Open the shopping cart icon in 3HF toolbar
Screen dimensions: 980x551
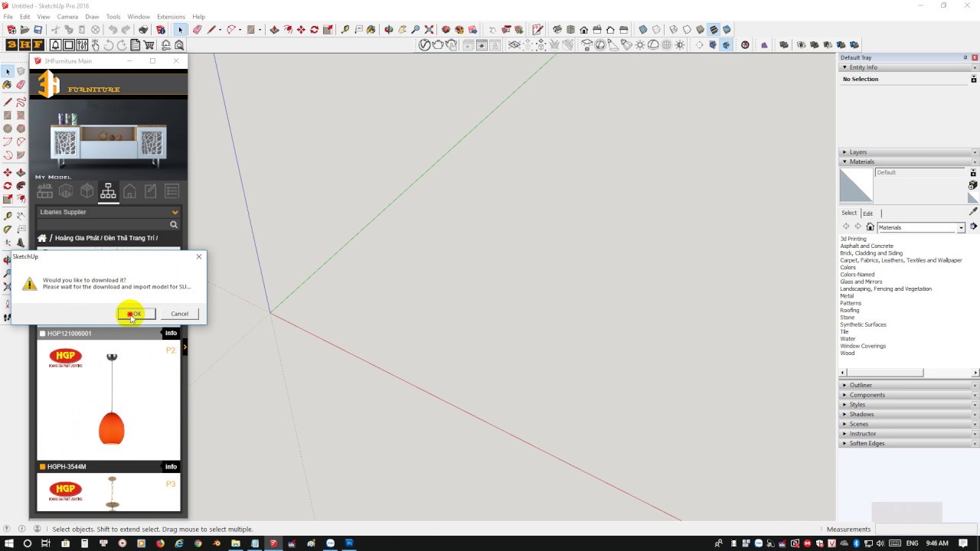149,44
